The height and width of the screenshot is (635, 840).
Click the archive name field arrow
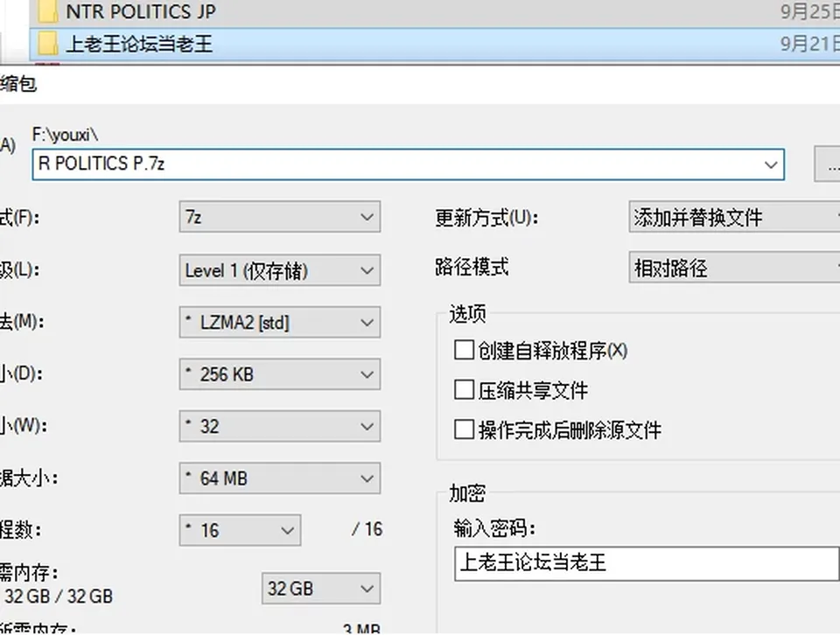click(771, 164)
